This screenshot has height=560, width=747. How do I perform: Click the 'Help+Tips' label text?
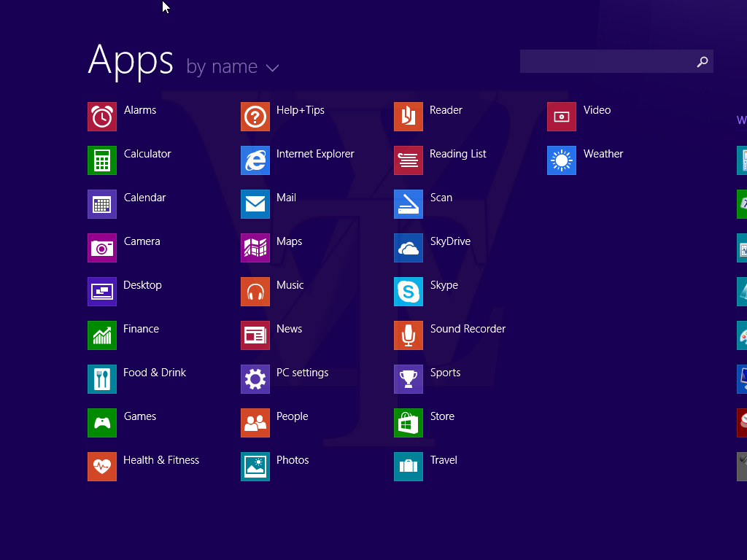pos(300,111)
